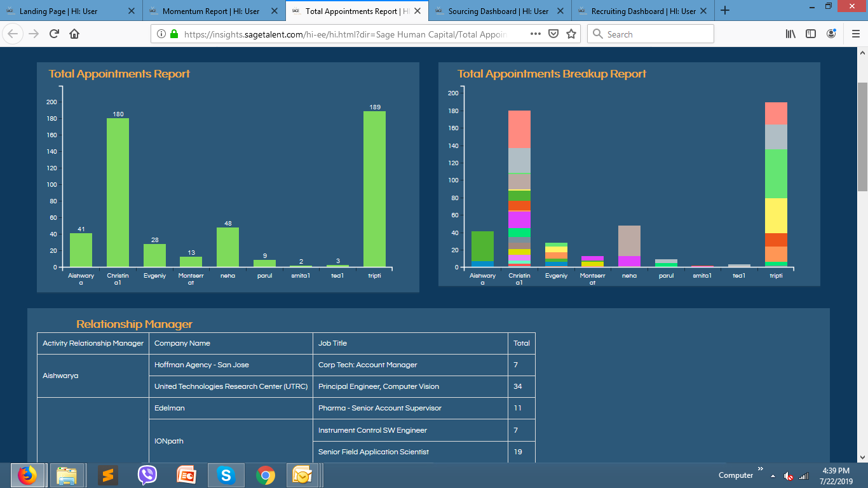Click the Activity Relationship Manager column header

[93, 343]
